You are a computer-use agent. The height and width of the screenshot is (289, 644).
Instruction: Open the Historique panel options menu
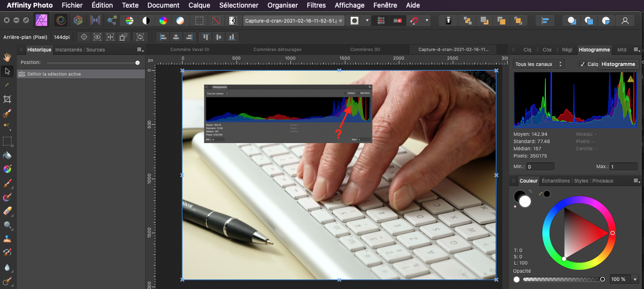pyautogui.click(x=140, y=50)
